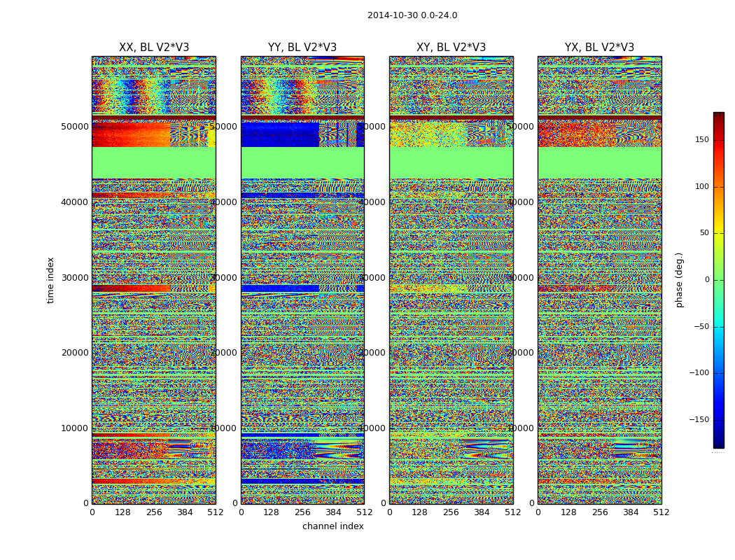
Task: Click the "phase (deg.)" colorbar label
Action: click(679, 280)
